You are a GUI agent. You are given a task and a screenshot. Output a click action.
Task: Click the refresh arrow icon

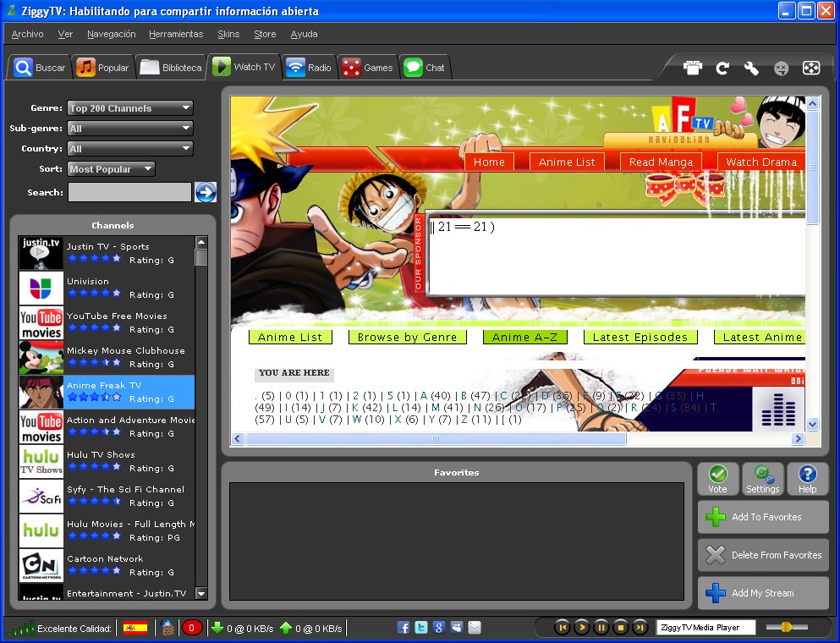[722, 68]
